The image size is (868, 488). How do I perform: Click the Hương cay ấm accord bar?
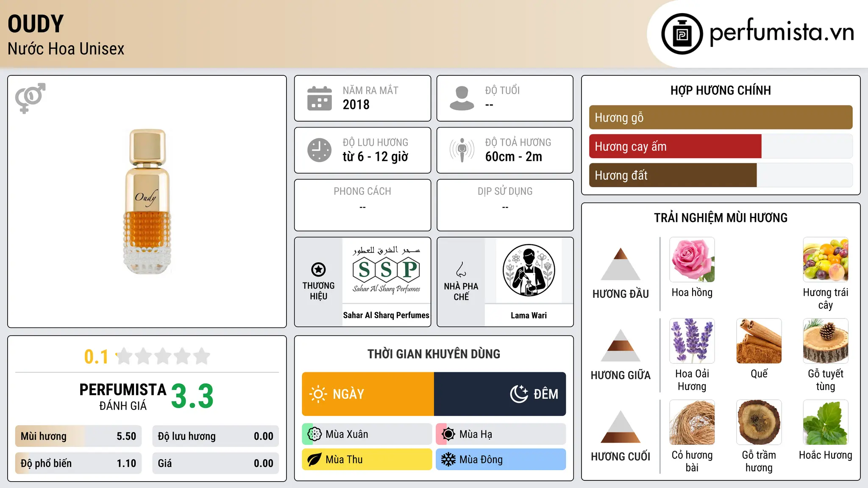pyautogui.click(x=721, y=146)
